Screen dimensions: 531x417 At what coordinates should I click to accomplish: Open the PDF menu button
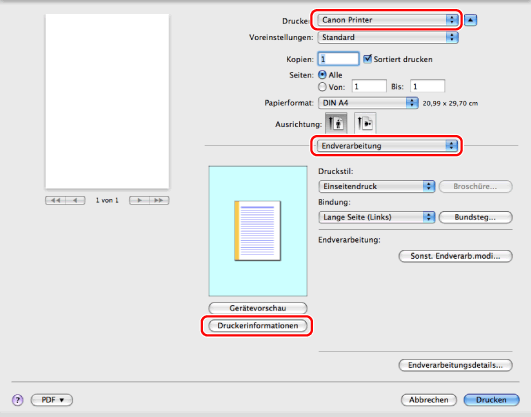[x=52, y=400]
